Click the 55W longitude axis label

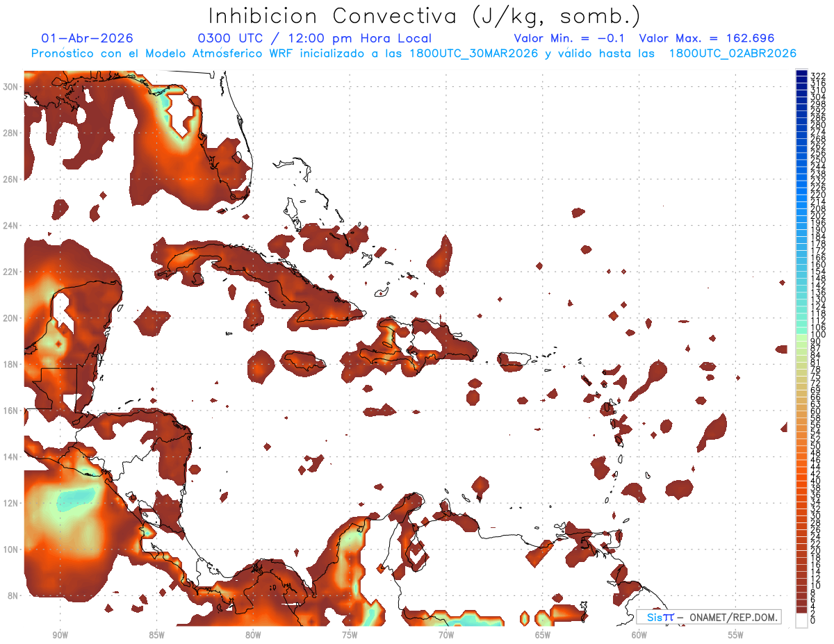click(x=735, y=634)
